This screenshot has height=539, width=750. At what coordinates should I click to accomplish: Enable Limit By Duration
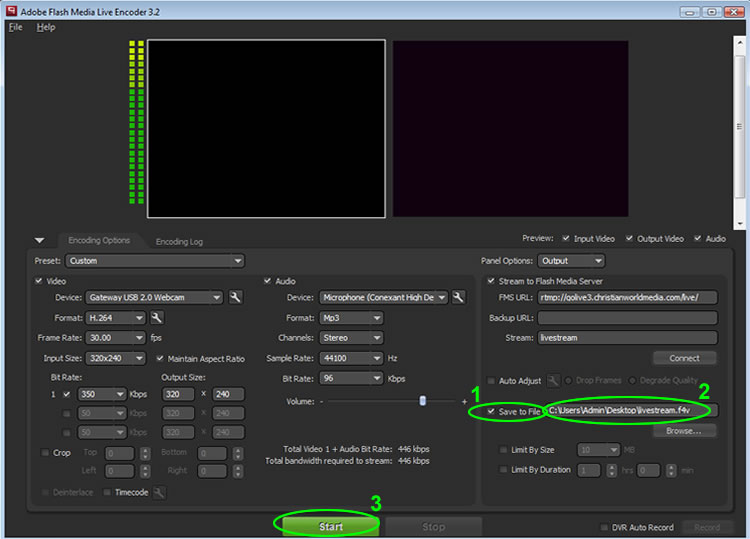tap(503, 470)
